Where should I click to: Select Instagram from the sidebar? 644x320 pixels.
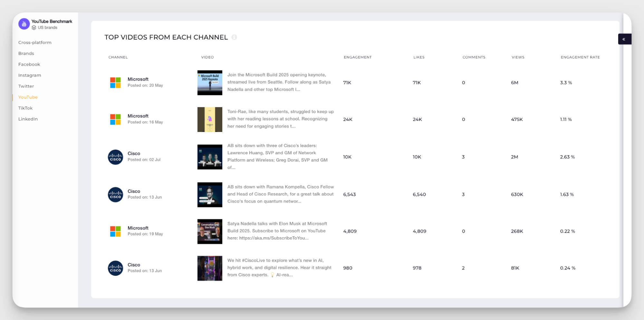point(30,75)
